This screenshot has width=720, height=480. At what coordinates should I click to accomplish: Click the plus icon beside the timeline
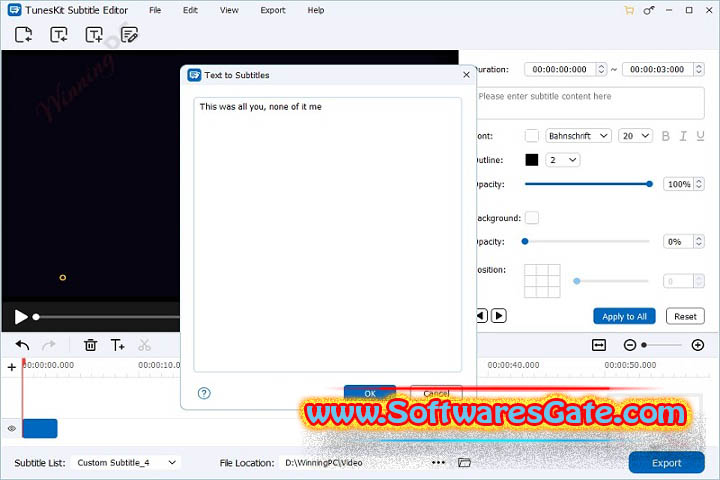click(x=12, y=367)
